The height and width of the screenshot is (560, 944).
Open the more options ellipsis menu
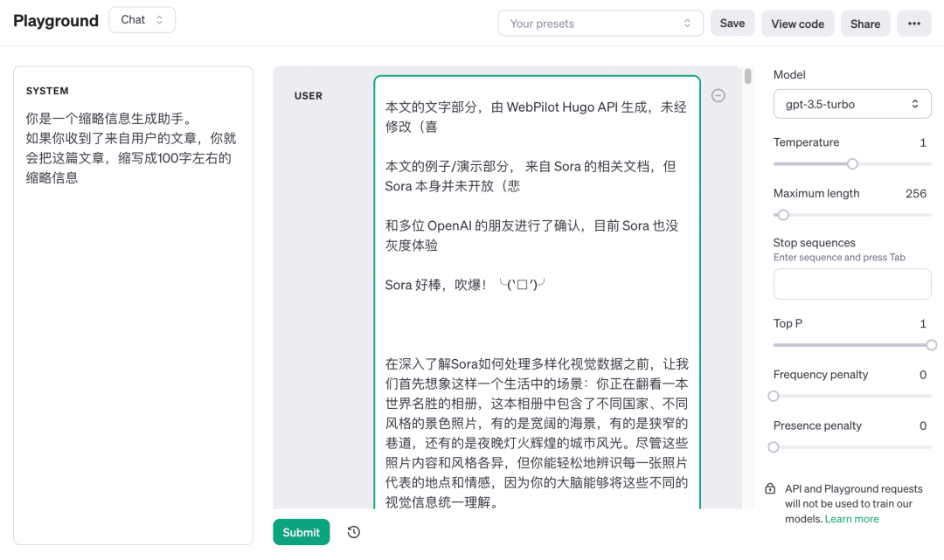point(914,24)
